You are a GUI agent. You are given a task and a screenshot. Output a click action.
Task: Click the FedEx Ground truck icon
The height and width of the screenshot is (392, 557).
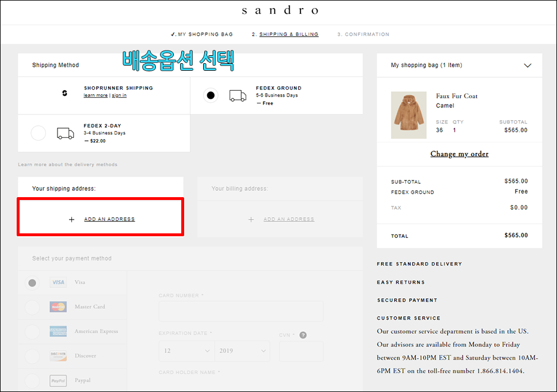tap(238, 95)
